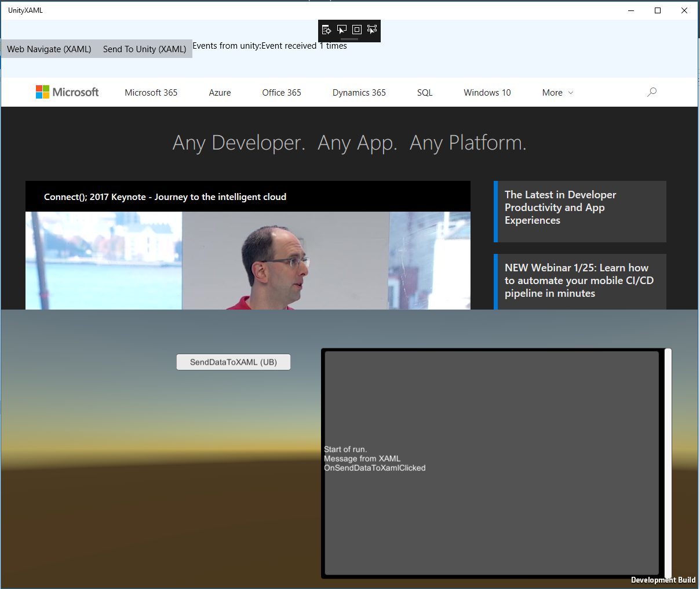Open the Dynamics 365 nav link
The width and height of the screenshot is (700, 589).
[x=359, y=93]
